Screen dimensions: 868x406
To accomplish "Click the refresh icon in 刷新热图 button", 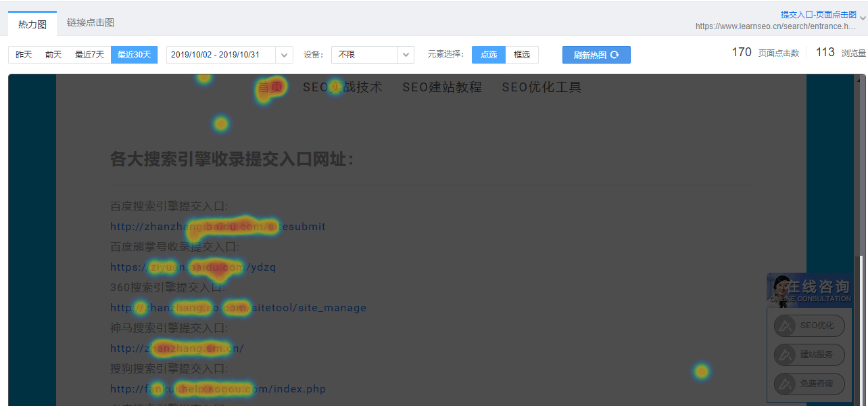I will click(x=614, y=55).
